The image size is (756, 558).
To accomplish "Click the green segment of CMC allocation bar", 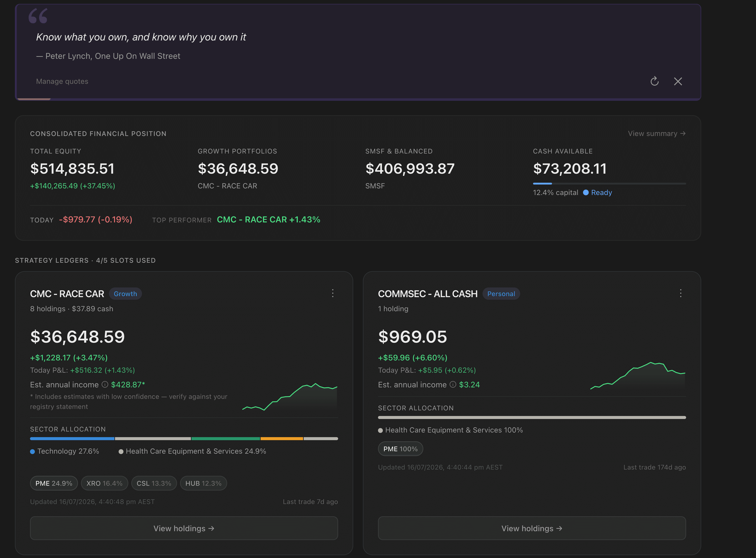I will coord(226,438).
